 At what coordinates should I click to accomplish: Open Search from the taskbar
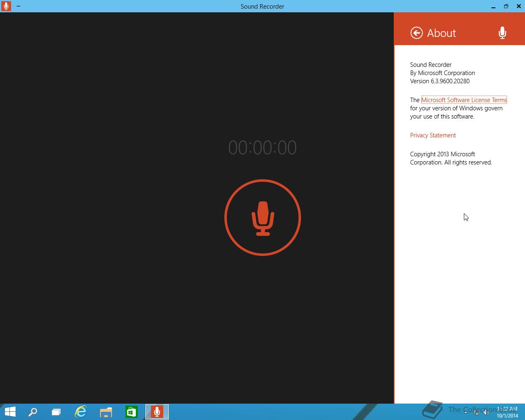coord(33,411)
